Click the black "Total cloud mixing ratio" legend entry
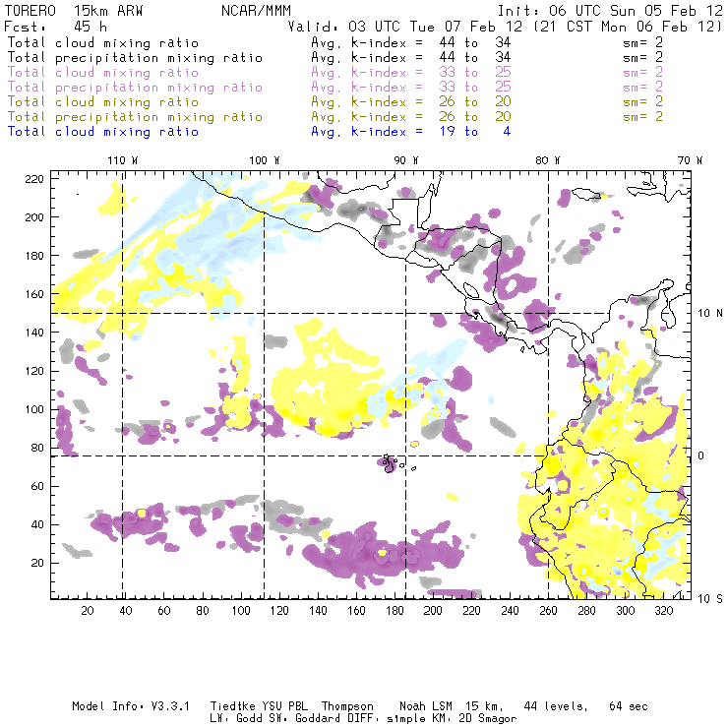728x728 pixels. tap(103, 42)
